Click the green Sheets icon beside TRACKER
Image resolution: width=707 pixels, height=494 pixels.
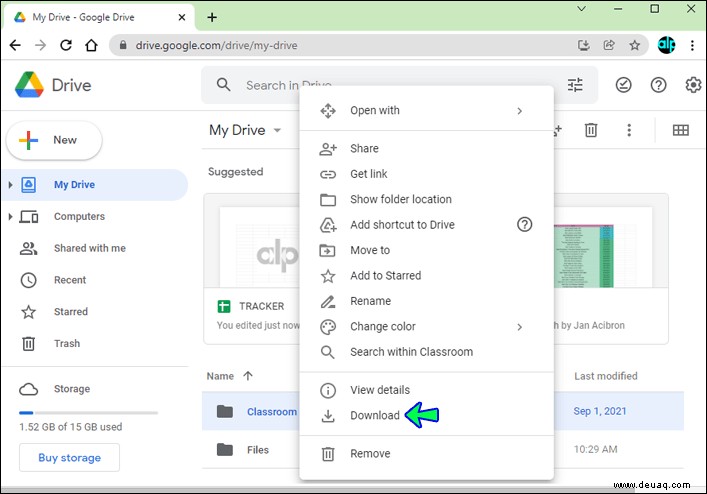click(224, 306)
